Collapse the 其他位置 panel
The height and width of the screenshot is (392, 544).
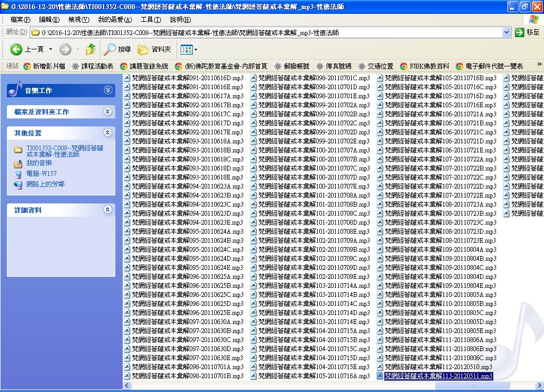tap(108, 133)
